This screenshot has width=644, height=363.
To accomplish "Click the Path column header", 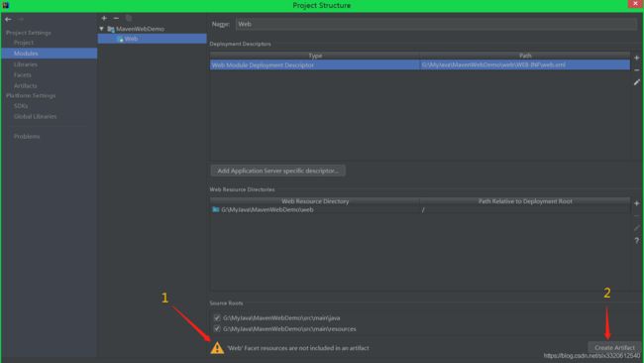I will 524,56.
